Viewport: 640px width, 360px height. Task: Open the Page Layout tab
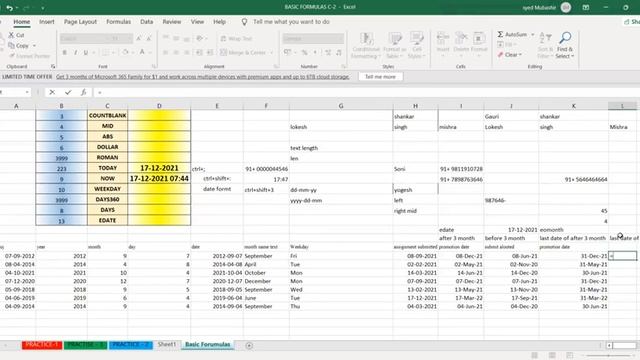pyautogui.click(x=80, y=22)
